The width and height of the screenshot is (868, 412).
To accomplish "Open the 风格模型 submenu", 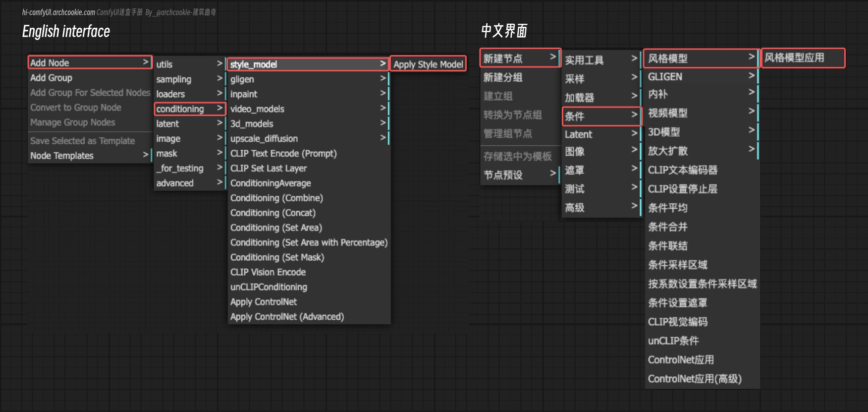I will pos(701,58).
